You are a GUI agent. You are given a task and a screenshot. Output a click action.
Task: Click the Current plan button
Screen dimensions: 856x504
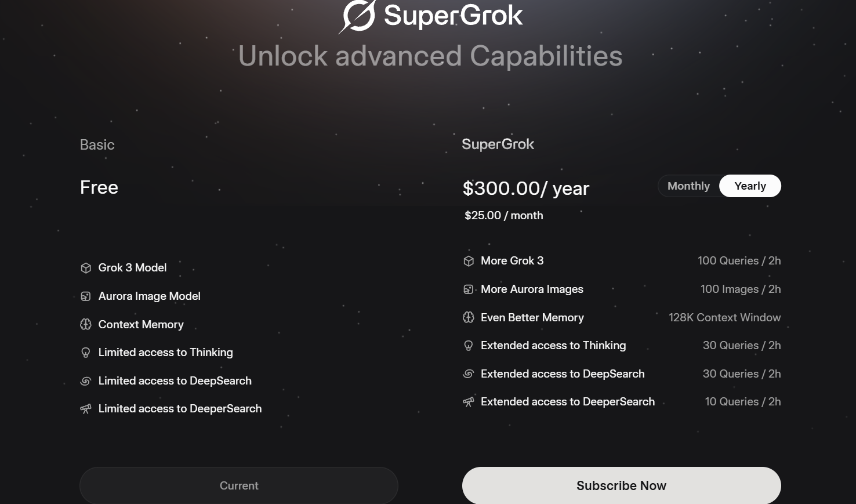tap(239, 485)
